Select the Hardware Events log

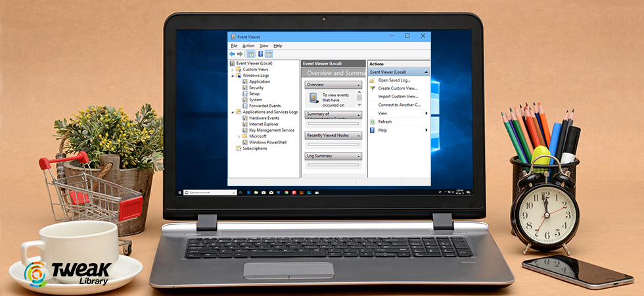pos(264,118)
